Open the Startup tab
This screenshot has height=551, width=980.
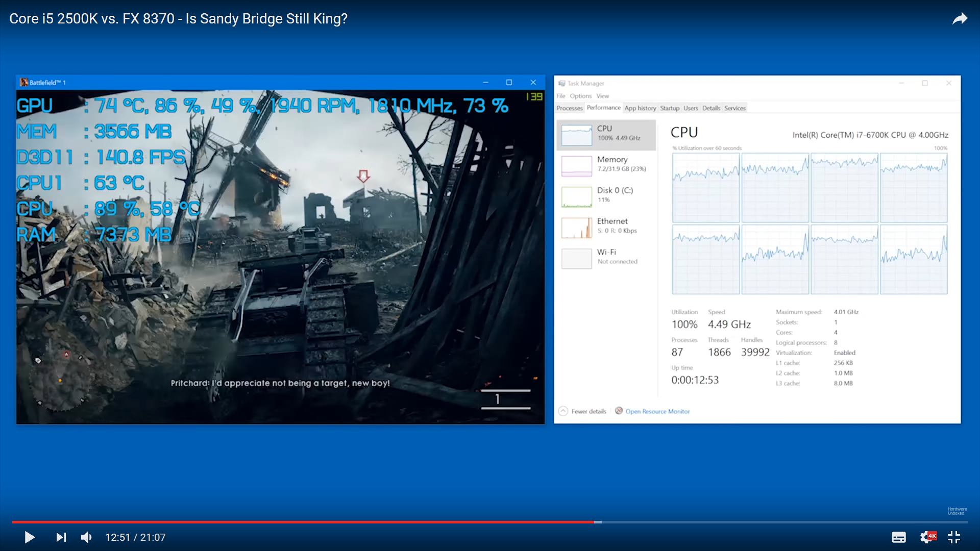(670, 108)
